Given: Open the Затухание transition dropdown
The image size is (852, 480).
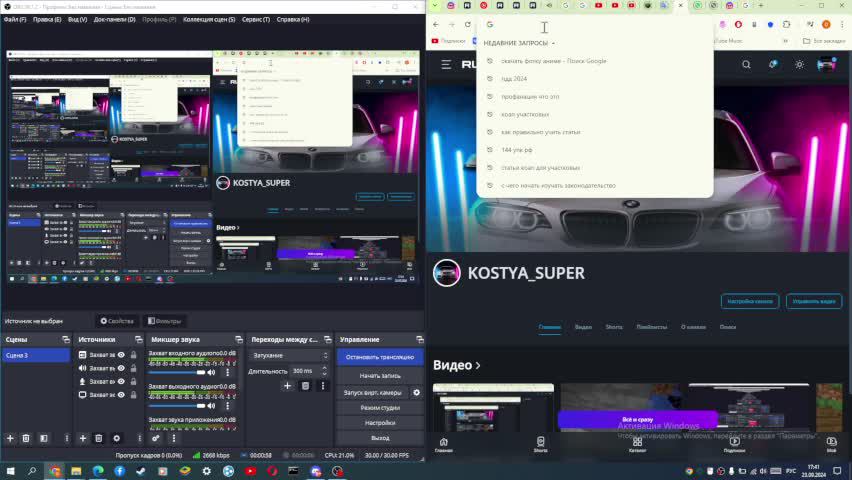Looking at the screenshot, I should coord(290,356).
